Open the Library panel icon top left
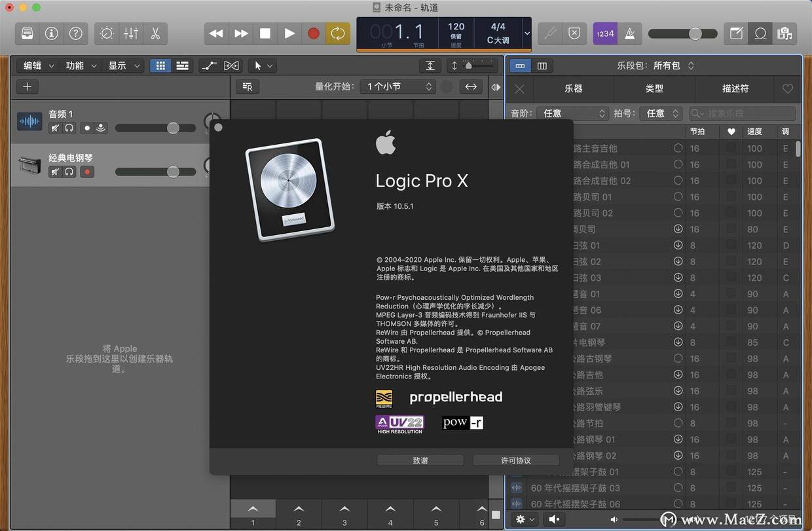 [26, 33]
